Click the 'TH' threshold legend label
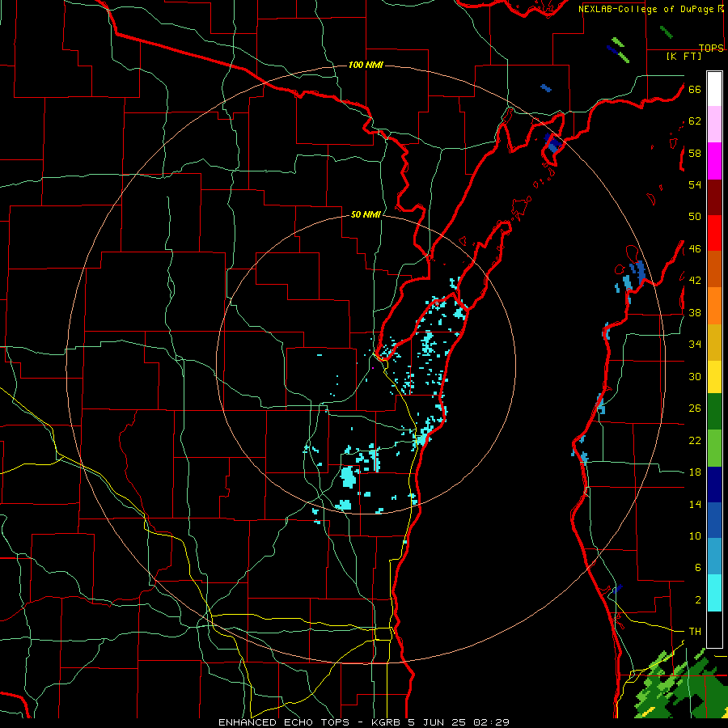728x728 pixels. (695, 632)
